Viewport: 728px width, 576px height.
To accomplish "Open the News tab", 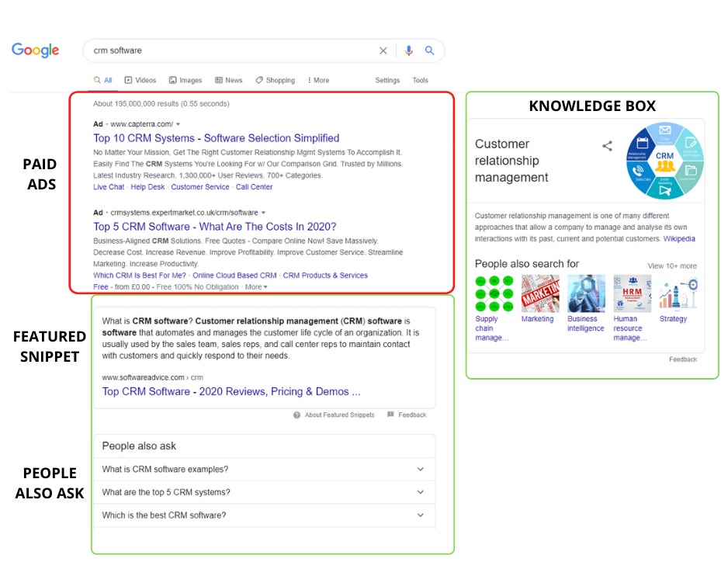I will 228,81.
